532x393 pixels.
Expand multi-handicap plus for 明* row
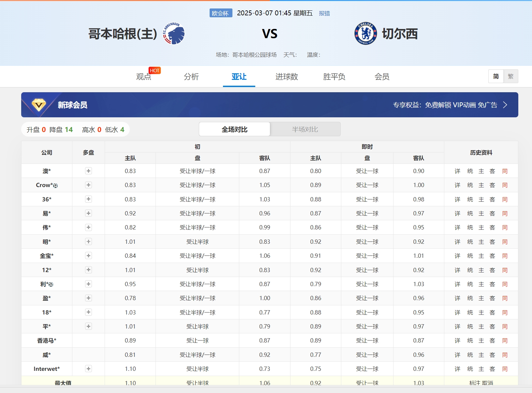(x=88, y=241)
